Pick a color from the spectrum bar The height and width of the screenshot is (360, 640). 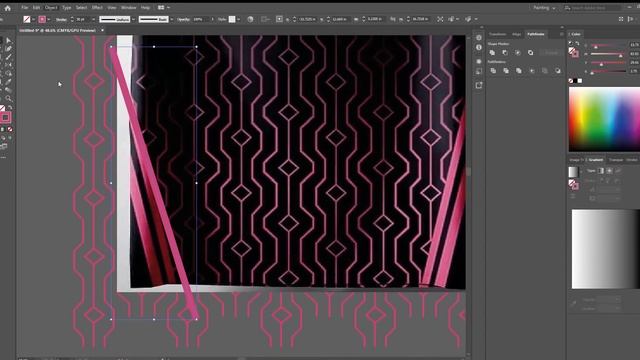(x=604, y=119)
